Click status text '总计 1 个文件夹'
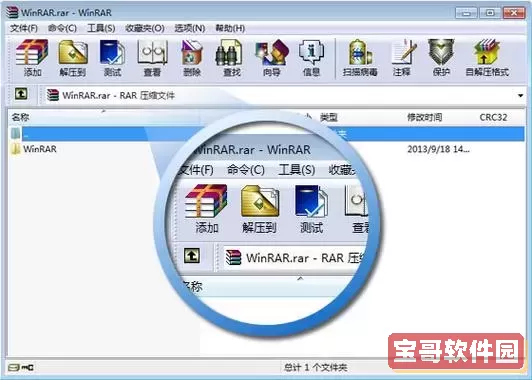Viewport: 532px width, 380px height. pos(315,367)
